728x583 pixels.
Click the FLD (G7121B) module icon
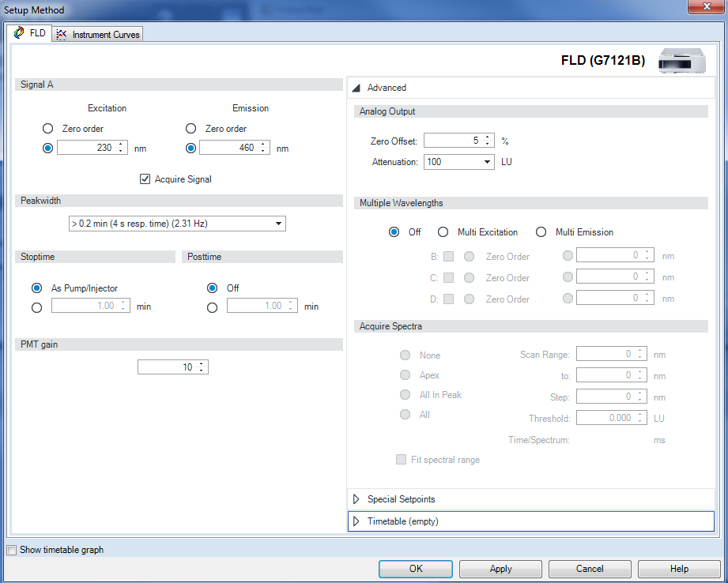681,61
